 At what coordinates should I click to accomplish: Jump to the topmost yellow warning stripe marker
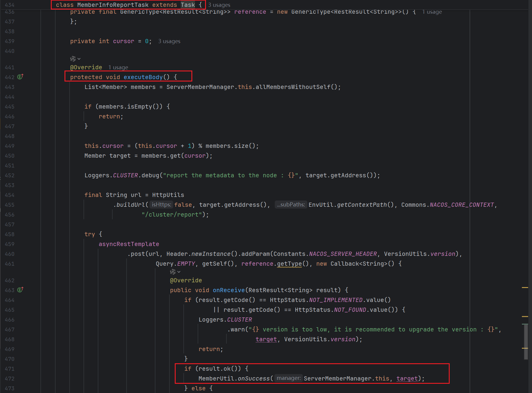pyautogui.click(x=525, y=288)
